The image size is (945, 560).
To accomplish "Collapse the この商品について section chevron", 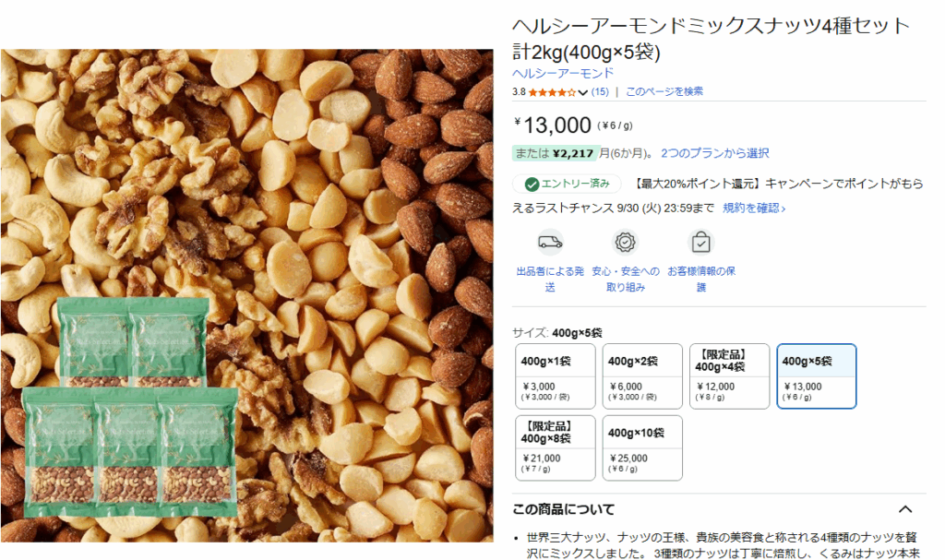I will (905, 509).
